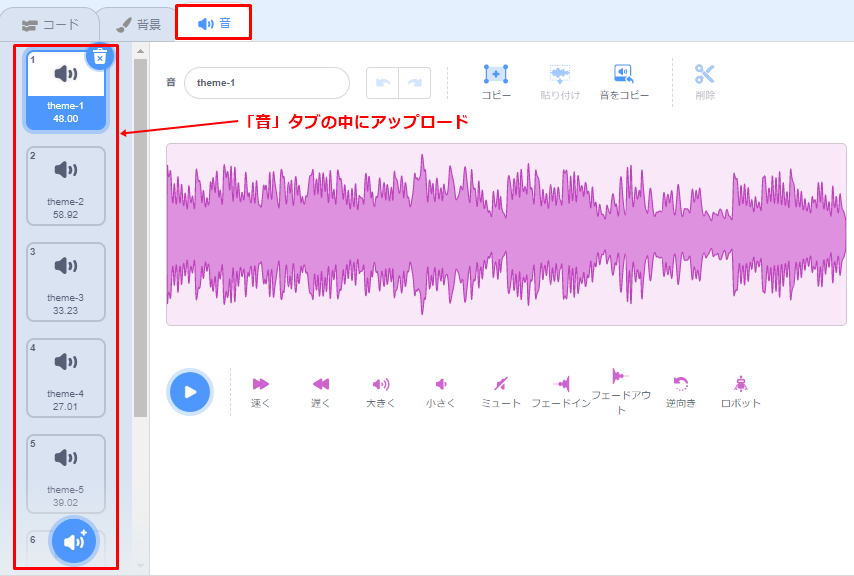Screen dimensions: 854x576
Task: Apply the フェードイン fade in effect
Action: 561,392
